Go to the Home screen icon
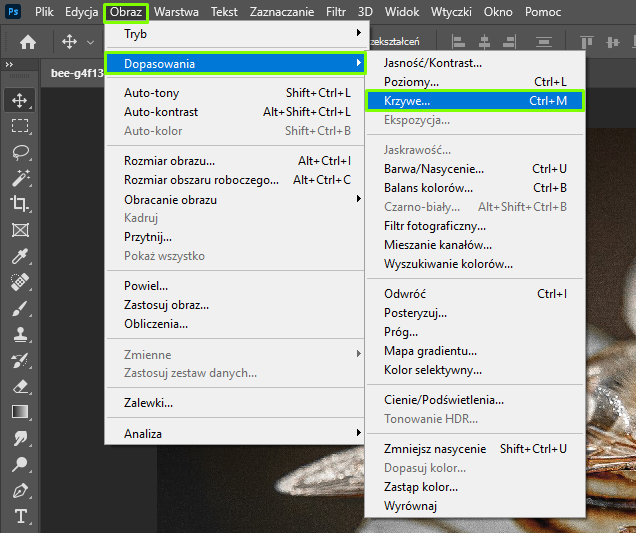The image size is (636, 533). tap(28, 42)
